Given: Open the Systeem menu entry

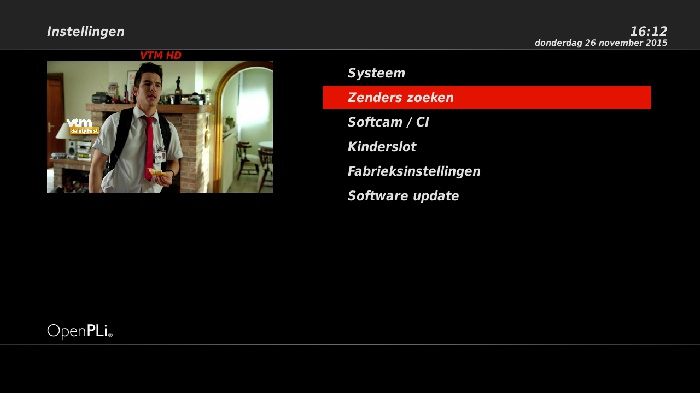Looking at the screenshot, I should click(376, 73).
